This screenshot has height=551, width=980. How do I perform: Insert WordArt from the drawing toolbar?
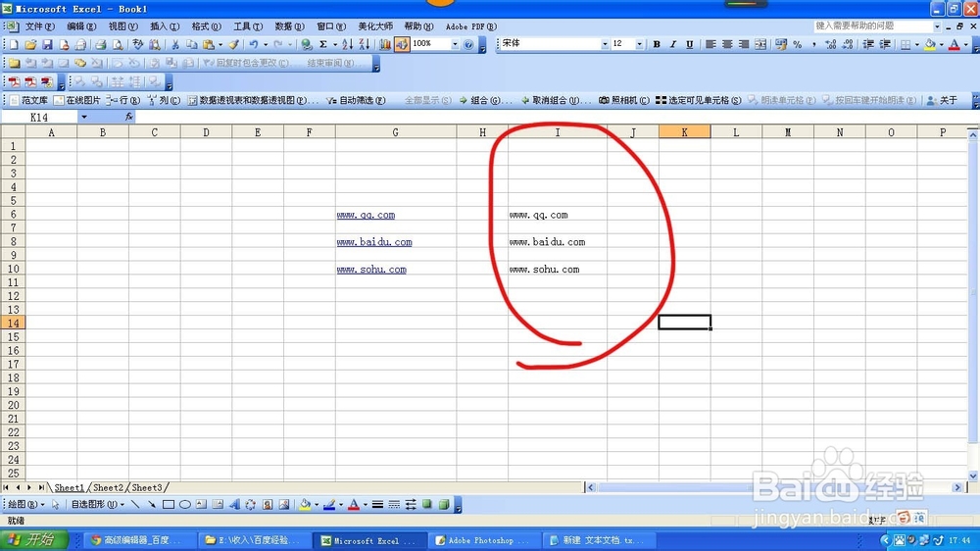(x=234, y=505)
